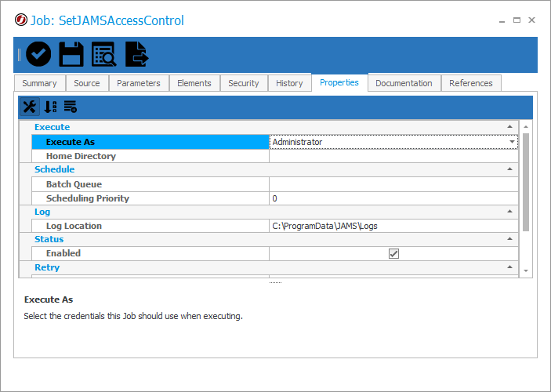
Task: Collapse the Log section
Action: [x=509, y=212]
